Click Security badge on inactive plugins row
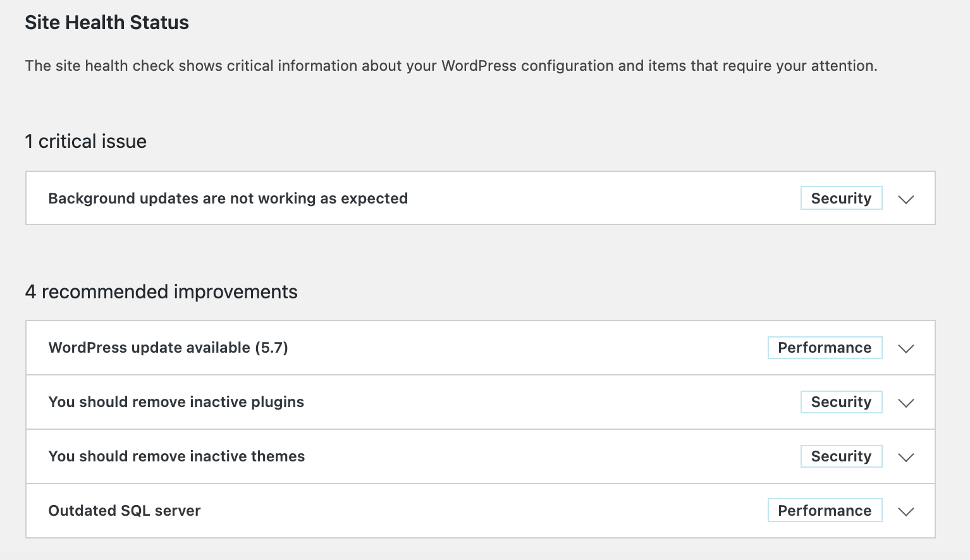The height and width of the screenshot is (560, 970). click(841, 402)
